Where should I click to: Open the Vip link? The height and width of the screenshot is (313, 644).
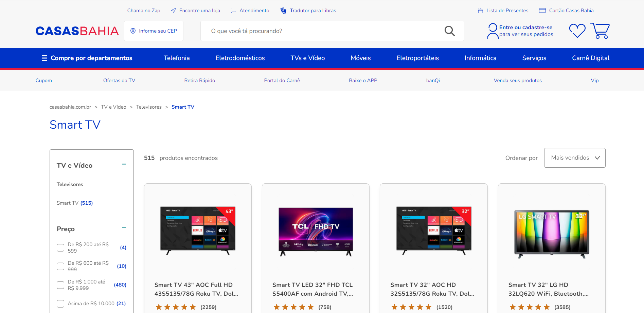[595, 80]
